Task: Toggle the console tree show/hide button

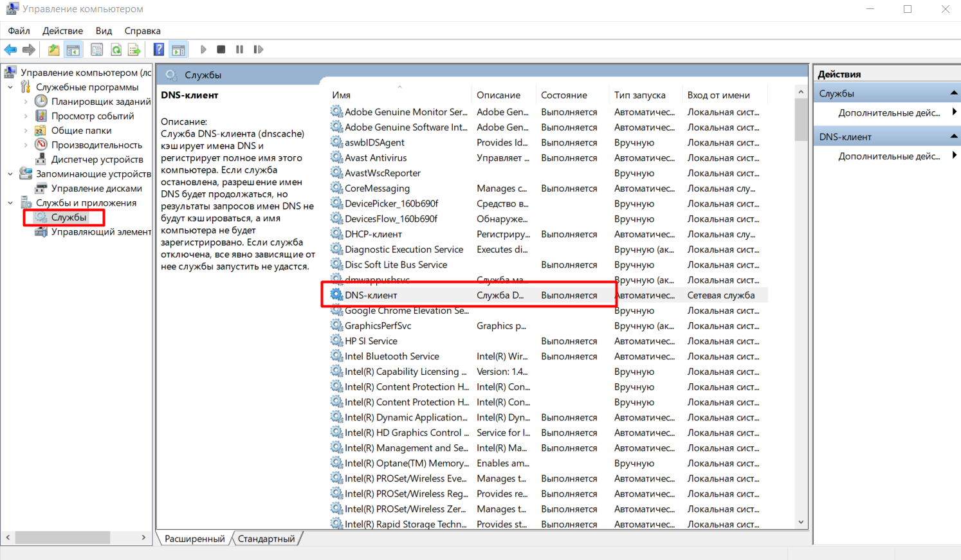Action: pos(73,50)
